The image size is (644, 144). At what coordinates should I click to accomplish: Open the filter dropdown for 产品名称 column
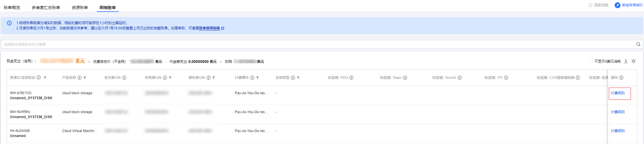tap(85, 78)
